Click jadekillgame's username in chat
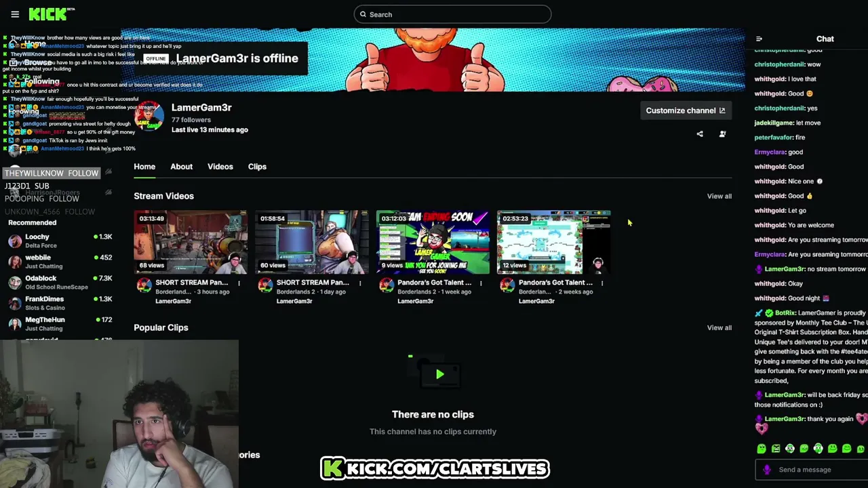 pyautogui.click(x=774, y=123)
